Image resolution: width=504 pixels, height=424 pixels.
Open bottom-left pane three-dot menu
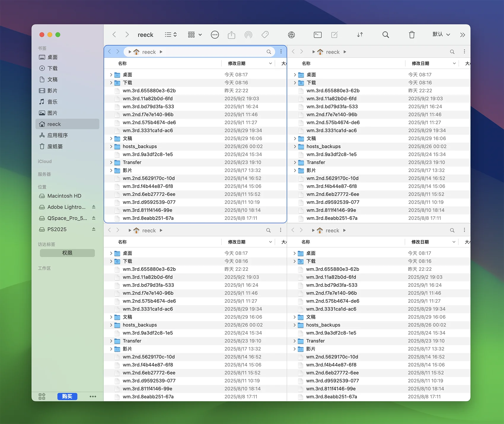tap(280, 230)
